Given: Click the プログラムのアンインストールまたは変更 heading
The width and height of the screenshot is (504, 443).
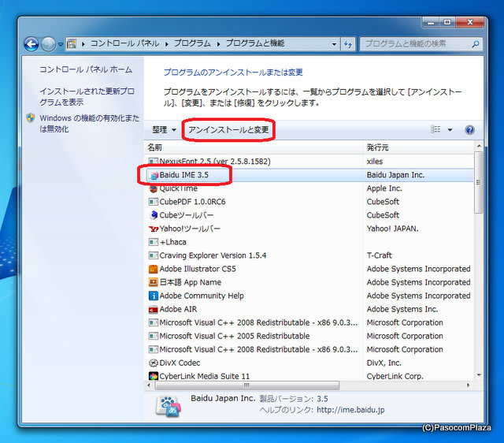Looking at the screenshot, I should 233,73.
